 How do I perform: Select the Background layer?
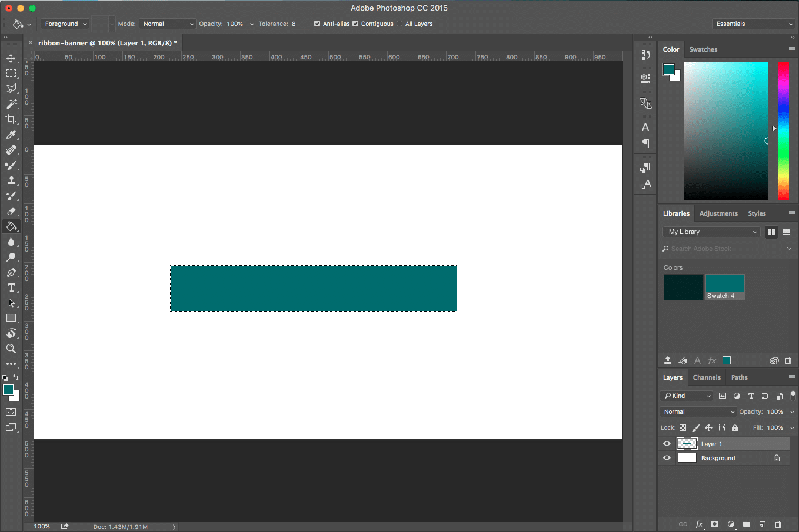718,458
